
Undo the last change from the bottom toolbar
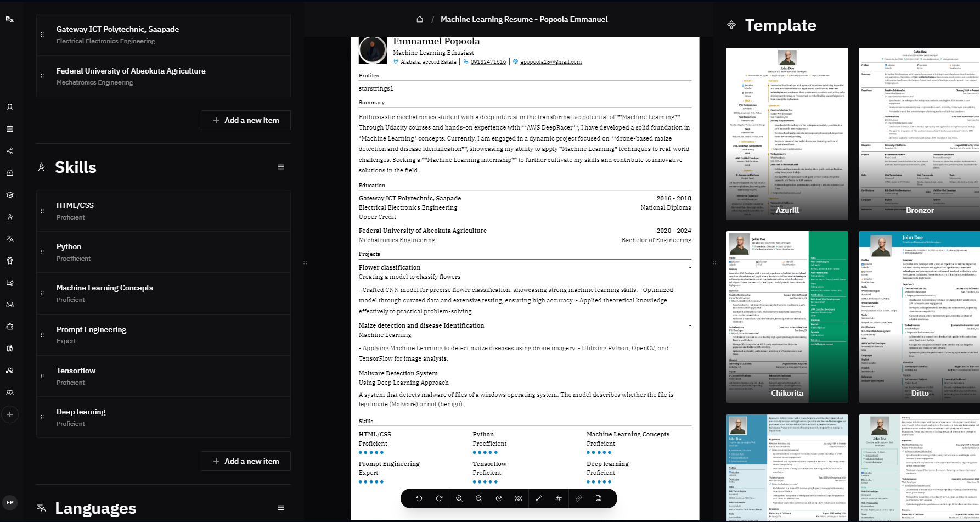point(419,498)
